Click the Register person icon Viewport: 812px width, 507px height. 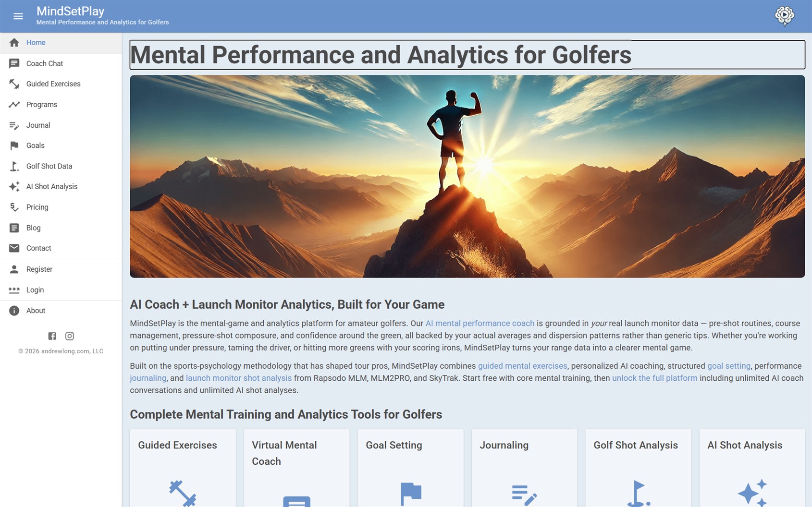14,269
